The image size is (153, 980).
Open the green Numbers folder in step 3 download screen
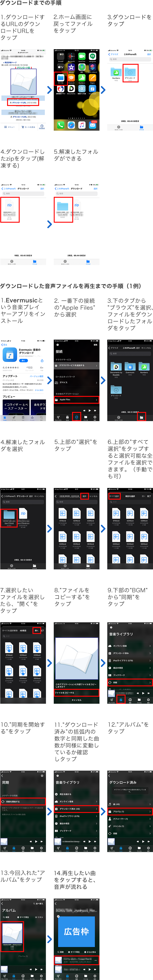point(116,72)
